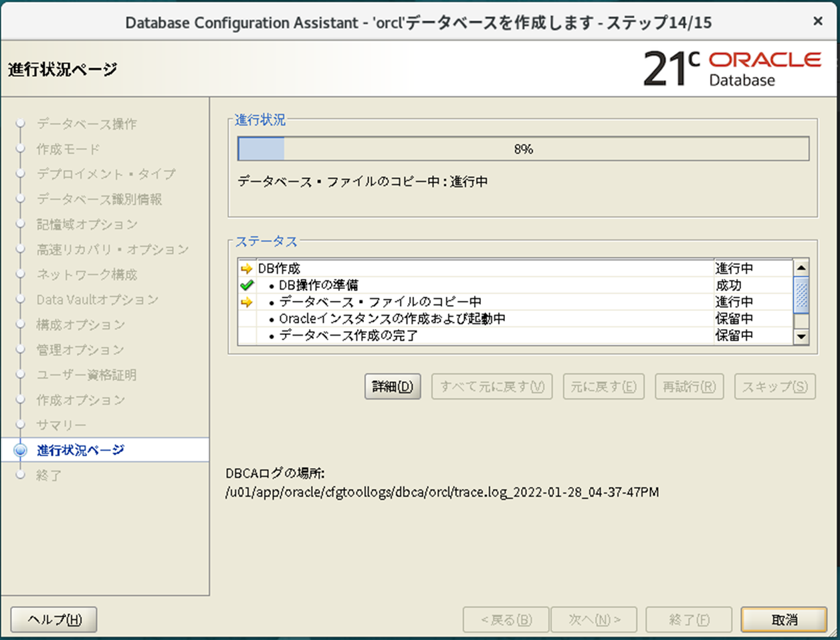
Task: Select the Data Vaultオプション step
Action: [97, 300]
